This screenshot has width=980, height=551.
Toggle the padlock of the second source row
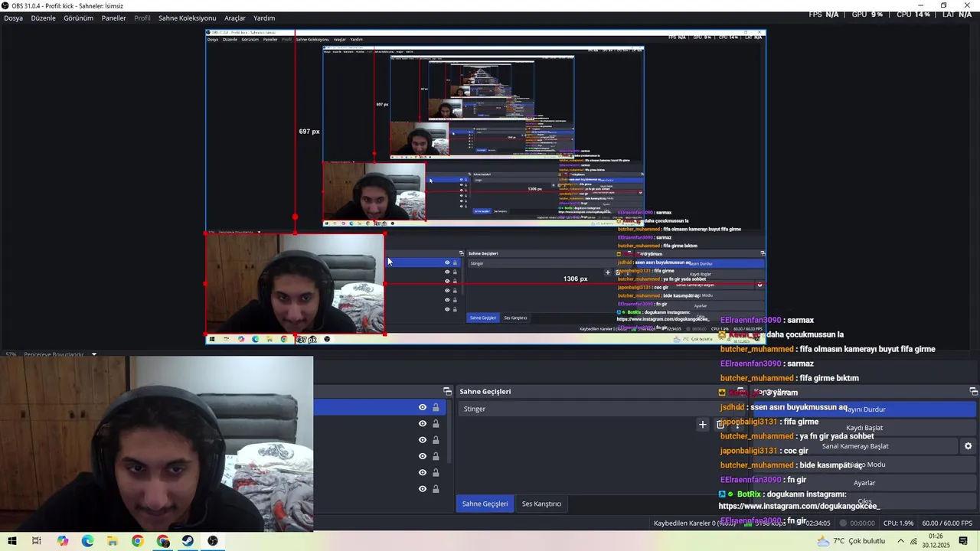point(436,423)
